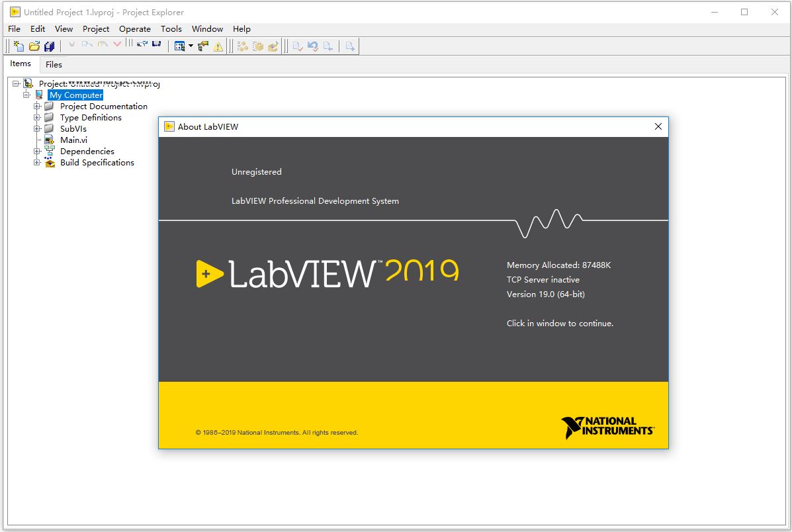
Task: Expand the Build Specifications node
Action: click(38, 163)
